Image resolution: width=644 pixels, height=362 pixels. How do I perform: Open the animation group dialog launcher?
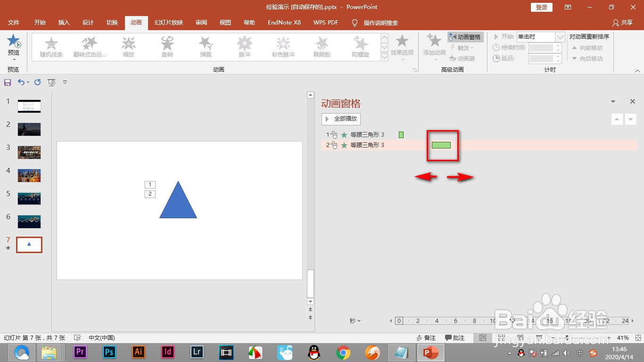[415, 70]
